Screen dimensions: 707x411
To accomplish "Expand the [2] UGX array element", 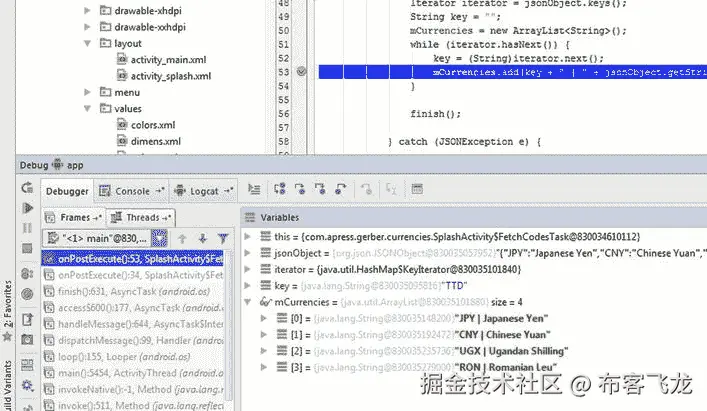I will pyautogui.click(x=264, y=351).
